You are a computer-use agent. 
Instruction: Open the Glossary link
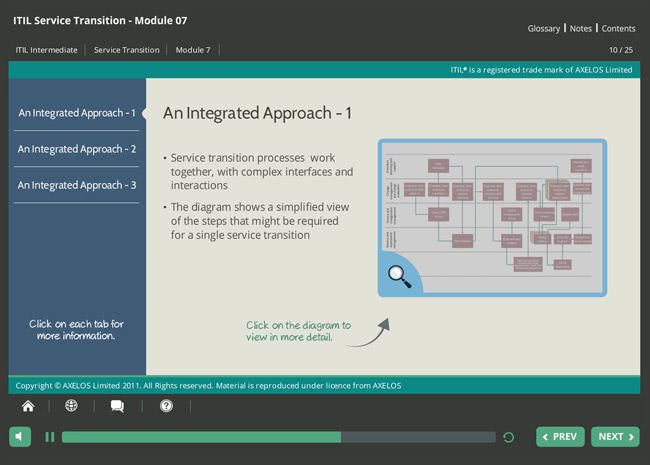pyautogui.click(x=543, y=29)
